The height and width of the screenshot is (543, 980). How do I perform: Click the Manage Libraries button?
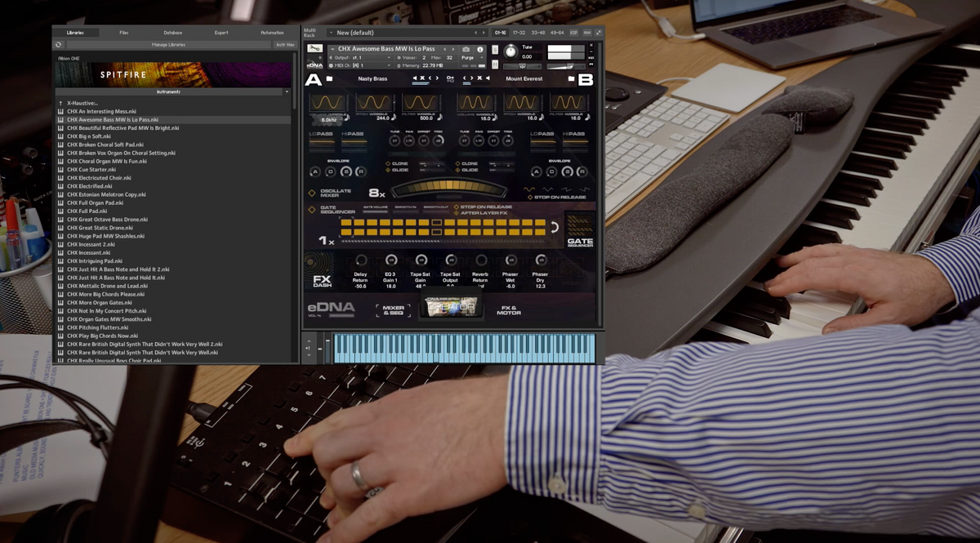168,45
